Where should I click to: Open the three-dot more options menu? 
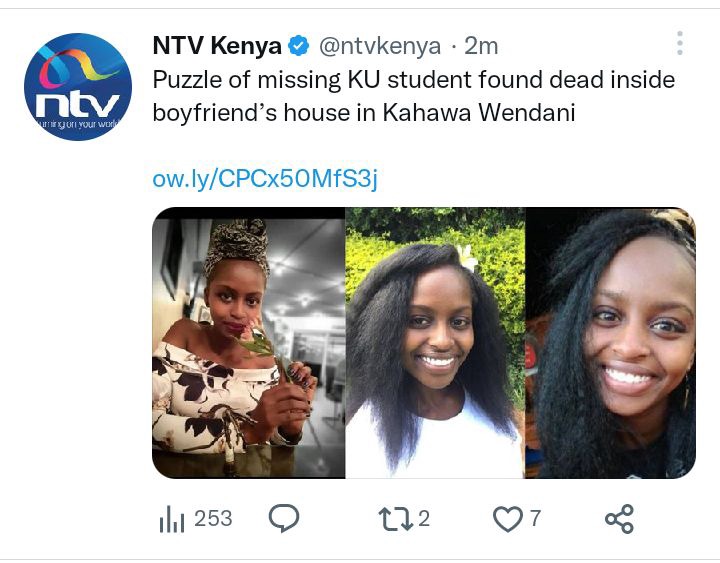coord(680,43)
